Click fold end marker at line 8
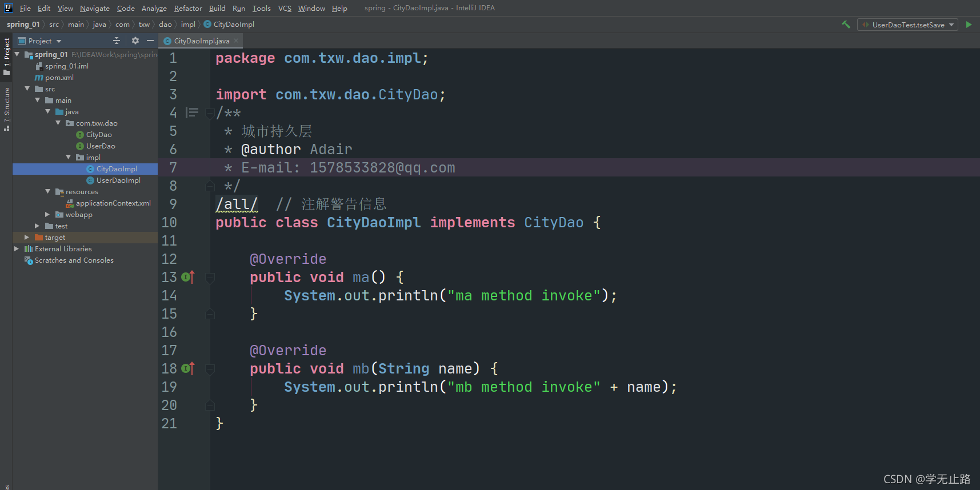The width and height of the screenshot is (980, 490). coord(210,186)
